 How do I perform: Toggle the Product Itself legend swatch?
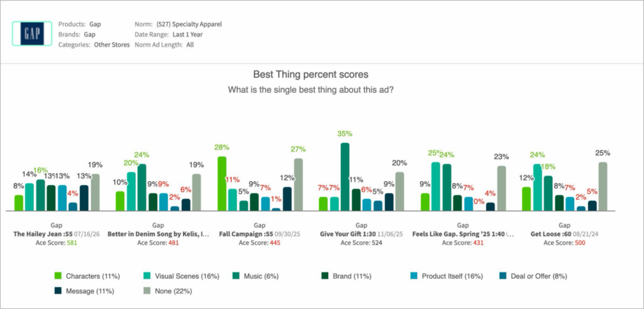pyautogui.click(x=414, y=276)
